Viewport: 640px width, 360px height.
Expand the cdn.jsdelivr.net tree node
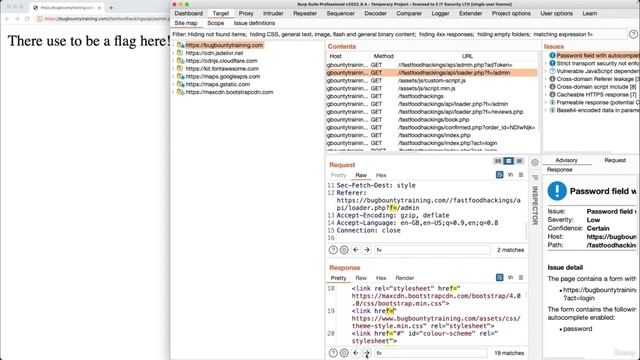(174, 53)
